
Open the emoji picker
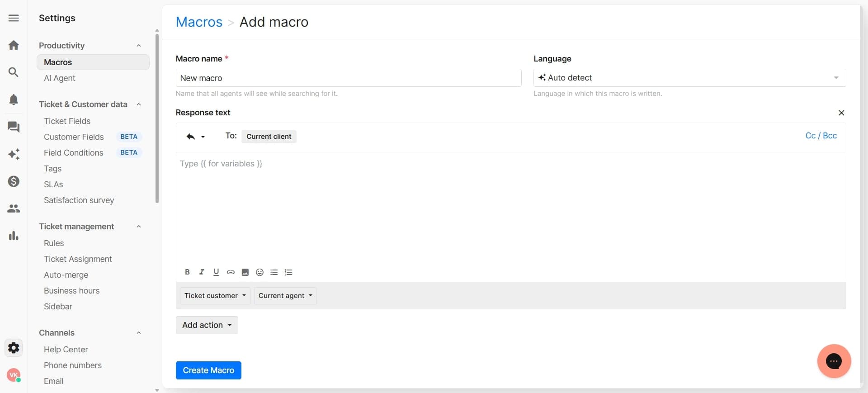(x=259, y=272)
